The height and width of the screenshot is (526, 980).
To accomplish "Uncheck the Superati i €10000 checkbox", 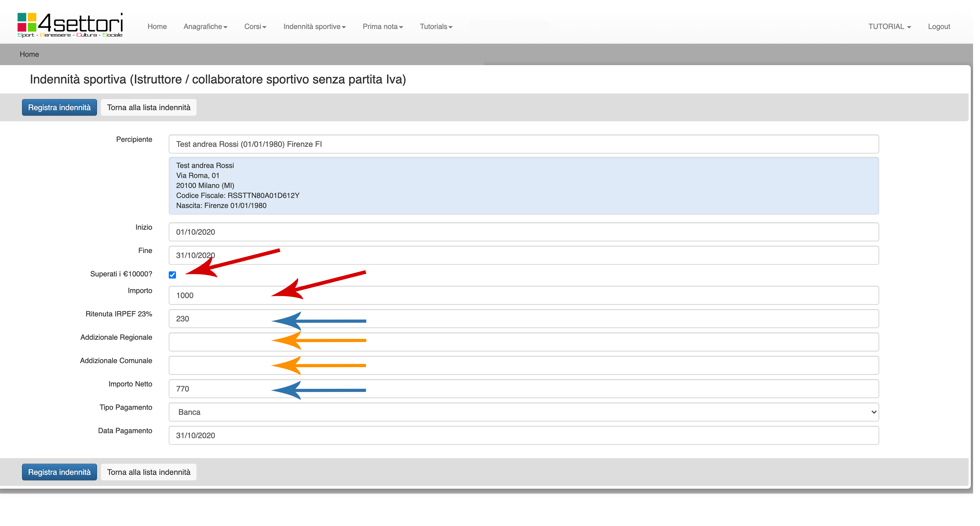I will [172, 275].
